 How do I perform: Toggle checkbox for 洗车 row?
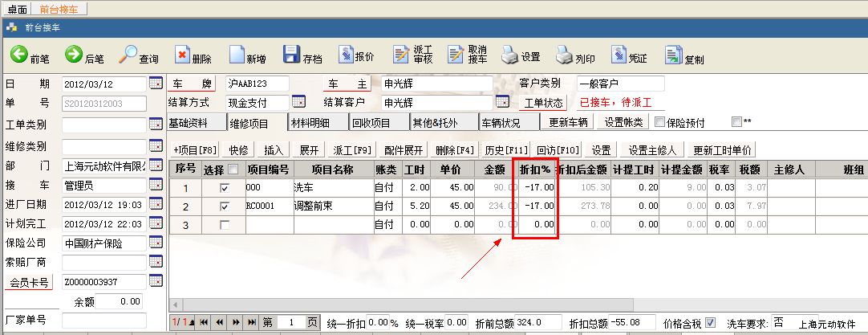[x=225, y=187]
